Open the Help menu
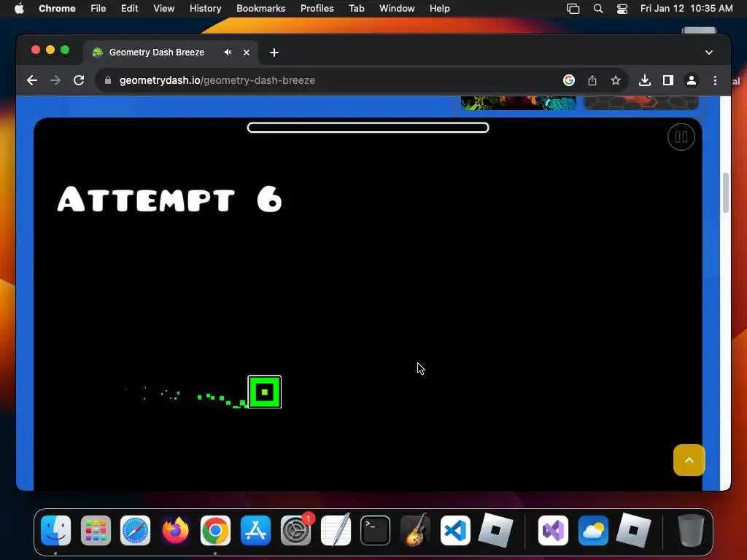This screenshot has height=560, width=747. (x=439, y=8)
